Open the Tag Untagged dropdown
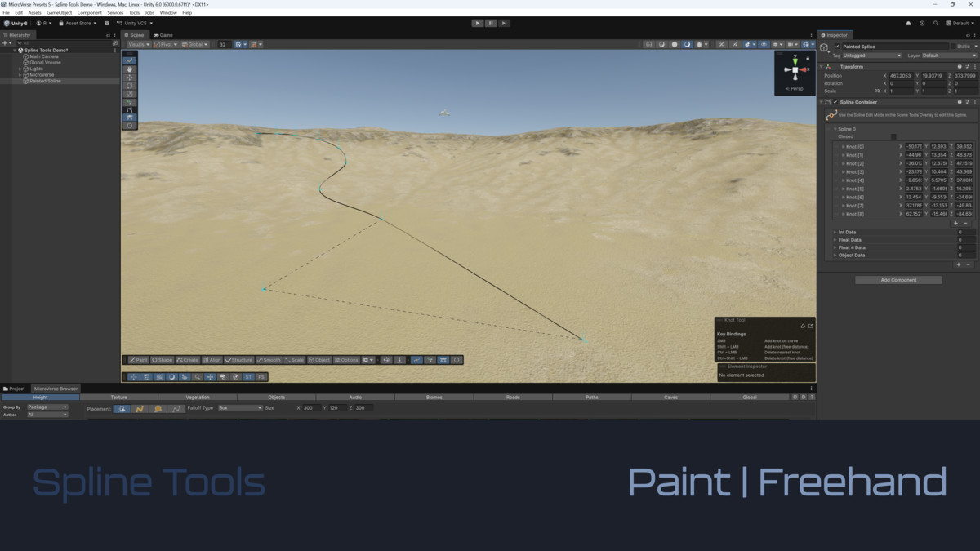The height and width of the screenshot is (551, 980). (872, 56)
